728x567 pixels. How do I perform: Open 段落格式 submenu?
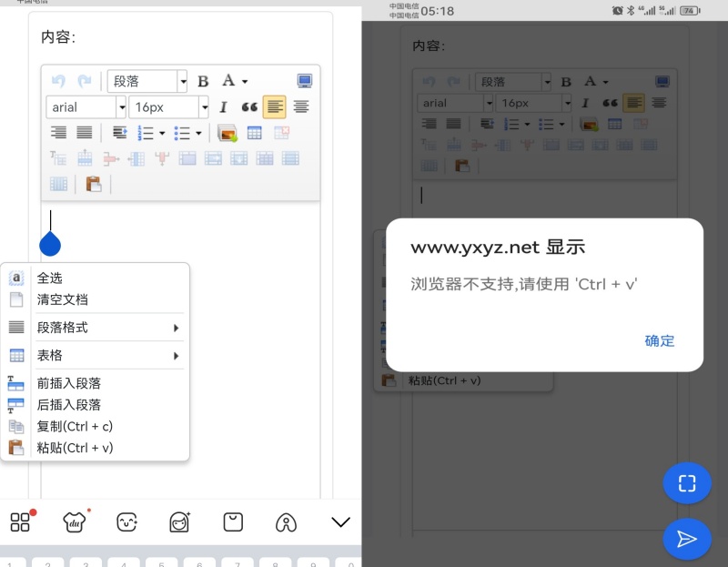(x=96, y=328)
